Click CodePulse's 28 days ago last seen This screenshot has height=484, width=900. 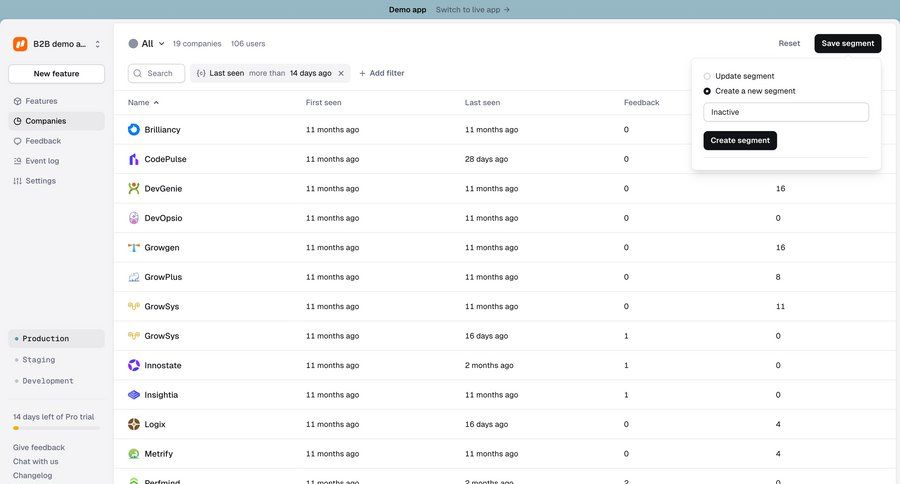(x=486, y=159)
